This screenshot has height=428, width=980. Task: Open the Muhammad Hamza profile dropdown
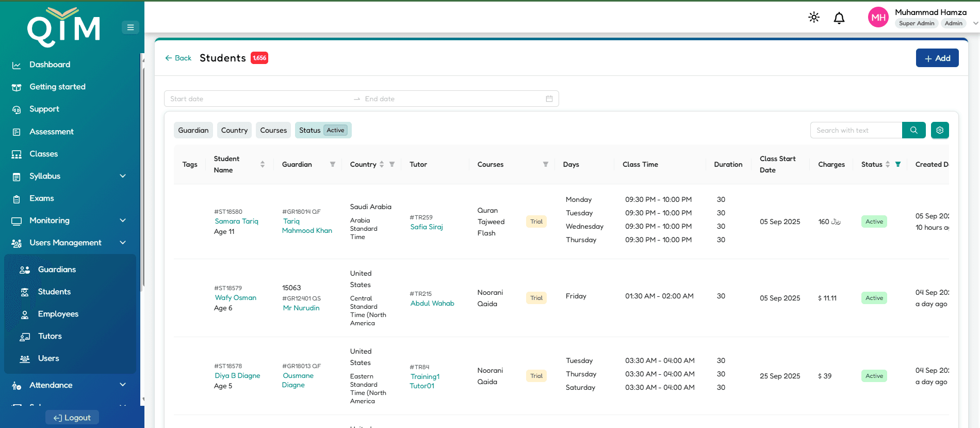(975, 23)
